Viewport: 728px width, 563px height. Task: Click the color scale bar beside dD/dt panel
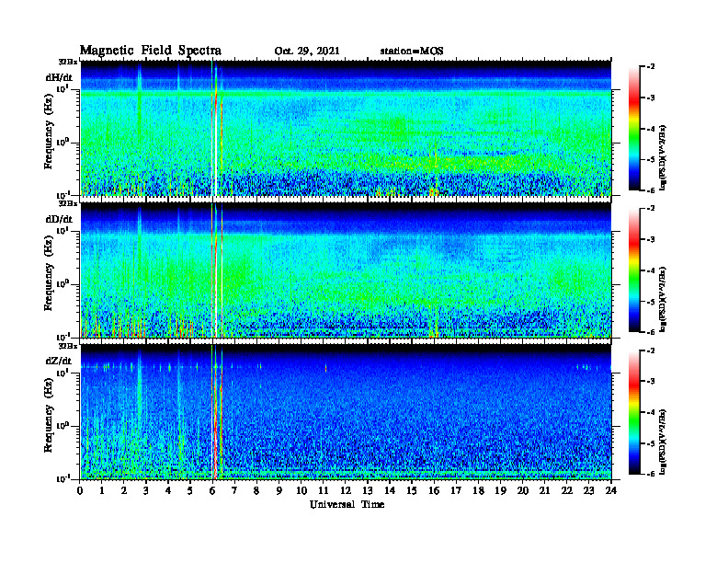[634, 270]
